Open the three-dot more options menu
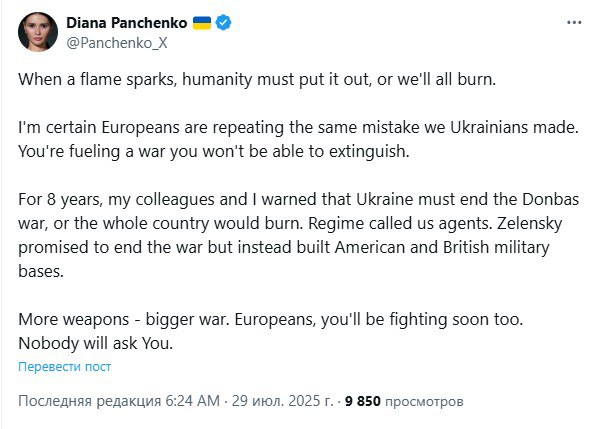The image size is (598, 429). click(574, 23)
